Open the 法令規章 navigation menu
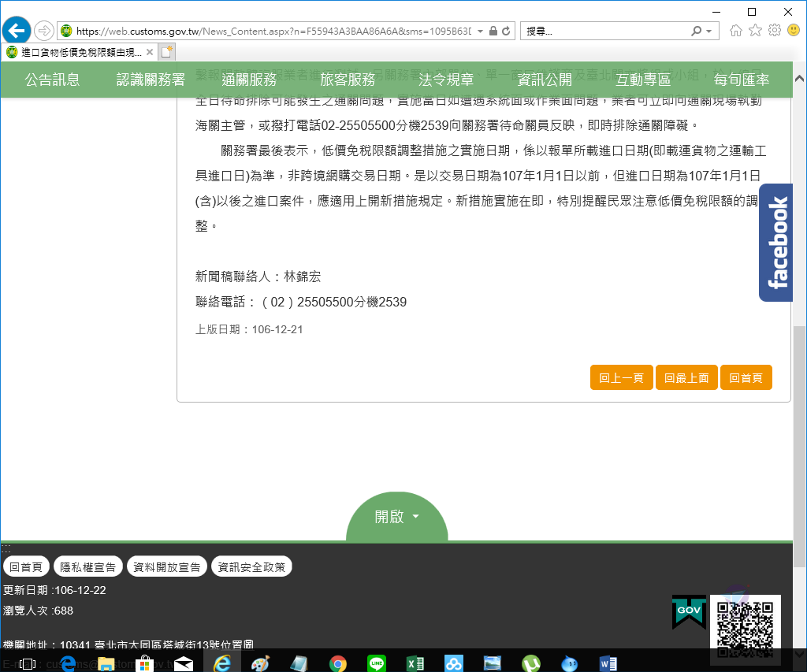Image resolution: width=807 pixels, height=672 pixels. point(446,80)
